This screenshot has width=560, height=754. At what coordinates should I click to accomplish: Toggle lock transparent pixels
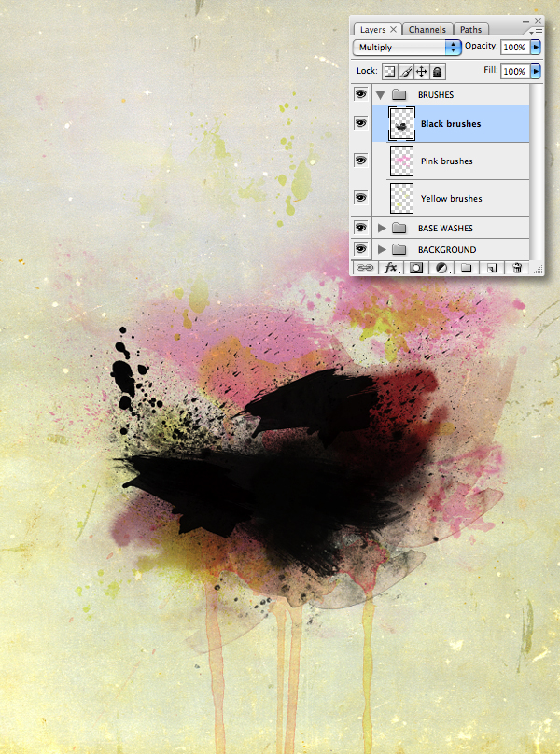390,72
